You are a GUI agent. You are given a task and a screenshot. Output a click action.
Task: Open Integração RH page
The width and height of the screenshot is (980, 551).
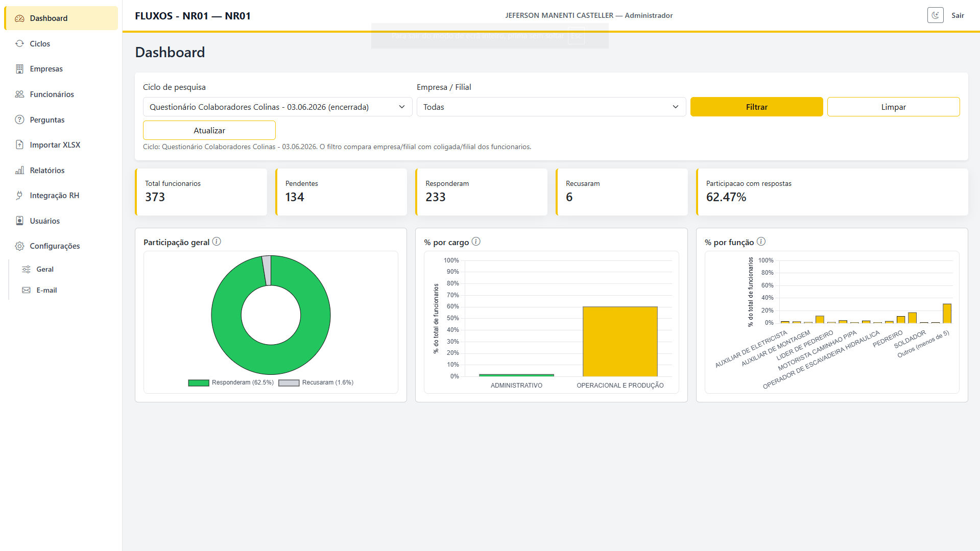(61, 196)
